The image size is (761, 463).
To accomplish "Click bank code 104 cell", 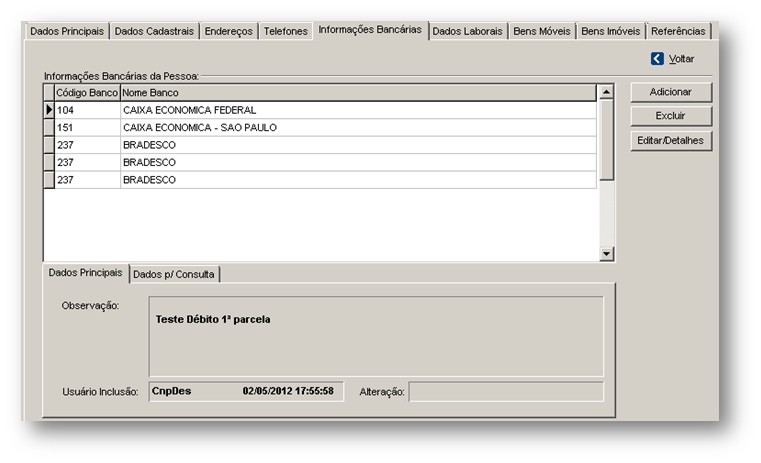I will (x=87, y=110).
